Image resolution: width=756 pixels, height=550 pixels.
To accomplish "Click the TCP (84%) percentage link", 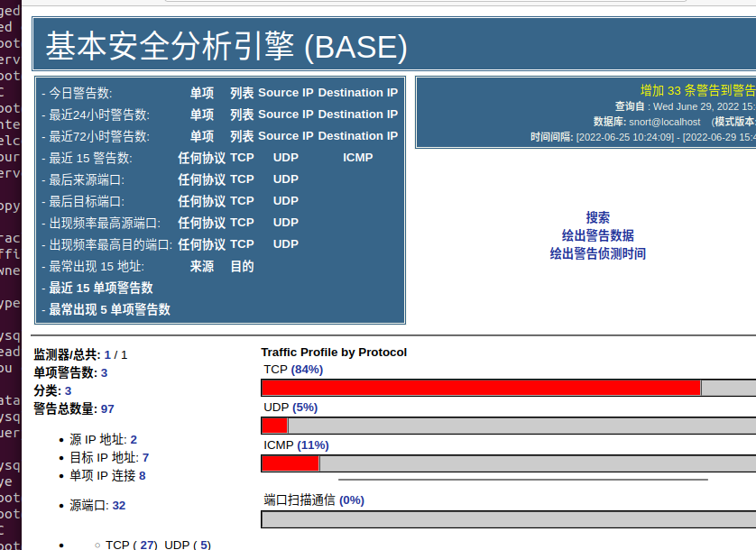I will pyautogui.click(x=307, y=370).
